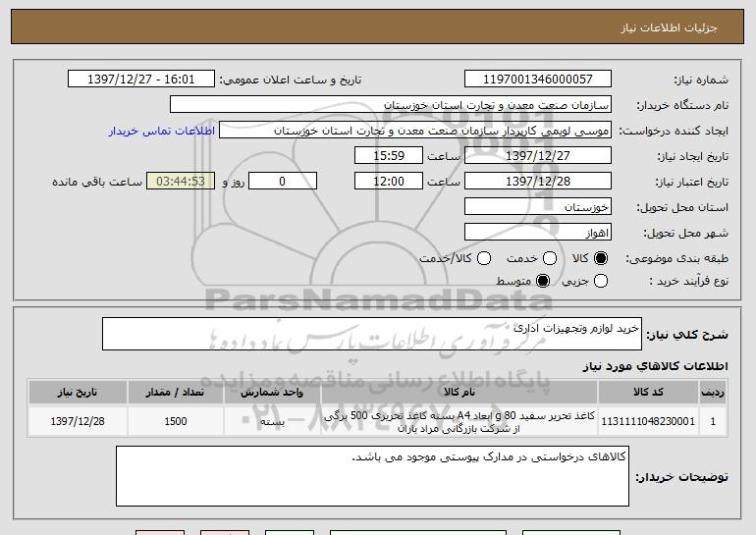Image resolution: width=756 pixels, height=535 pixels.
Task: Click the تاریخ نیاز column header
Action: (x=78, y=392)
